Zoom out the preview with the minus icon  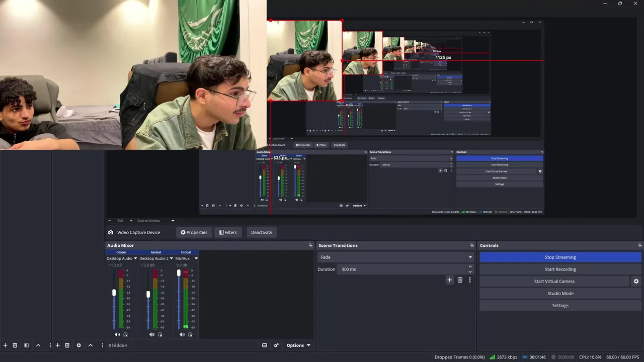click(x=110, y=221)
